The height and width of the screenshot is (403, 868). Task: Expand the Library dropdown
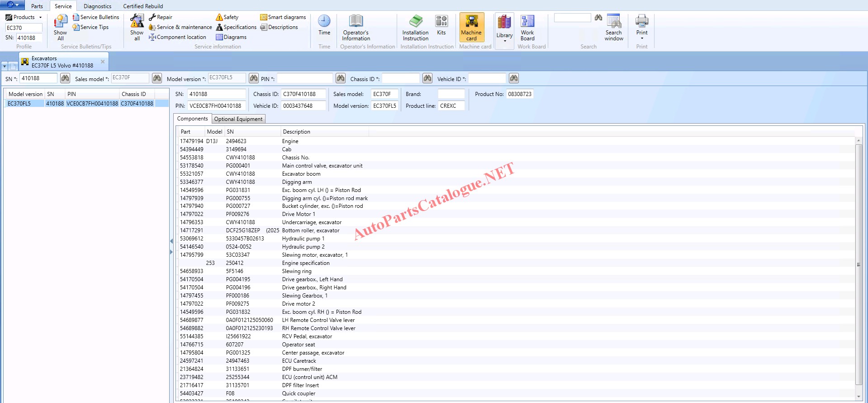click(504, 41)
